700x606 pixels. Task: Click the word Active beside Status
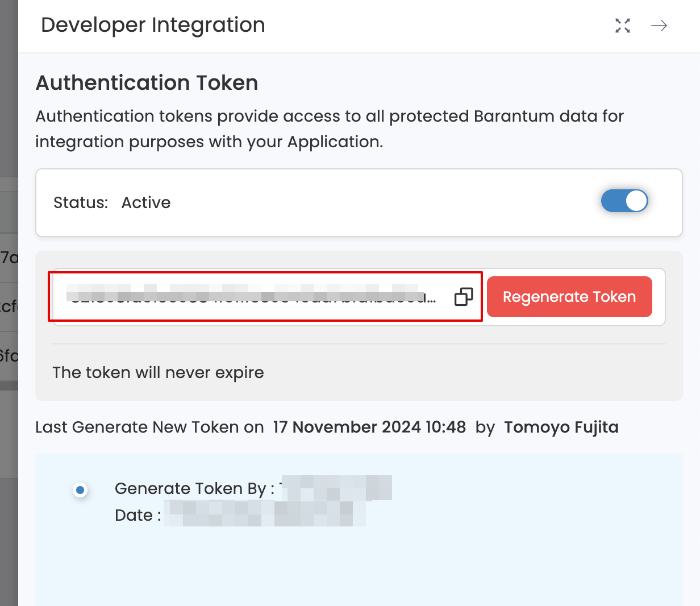click(x=146, y=203)
